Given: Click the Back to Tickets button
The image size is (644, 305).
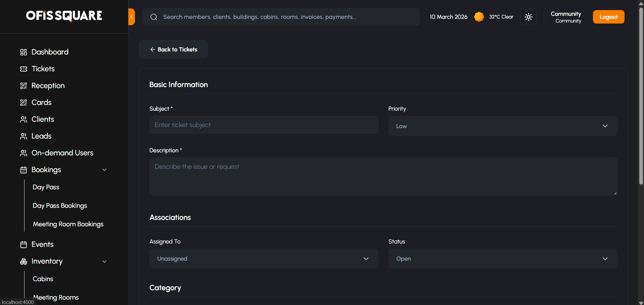Looking at the screenshot, I should tap(173, 49).
